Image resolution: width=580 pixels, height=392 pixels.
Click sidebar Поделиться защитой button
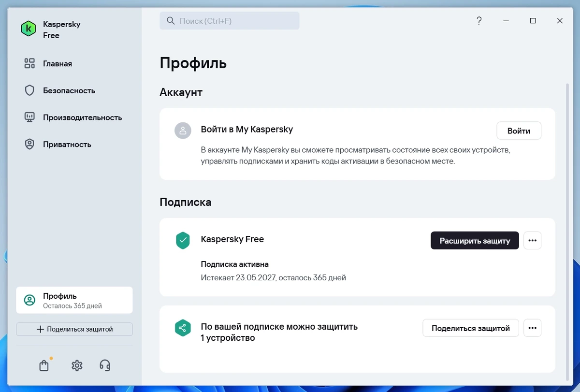[x=74, y=329]
